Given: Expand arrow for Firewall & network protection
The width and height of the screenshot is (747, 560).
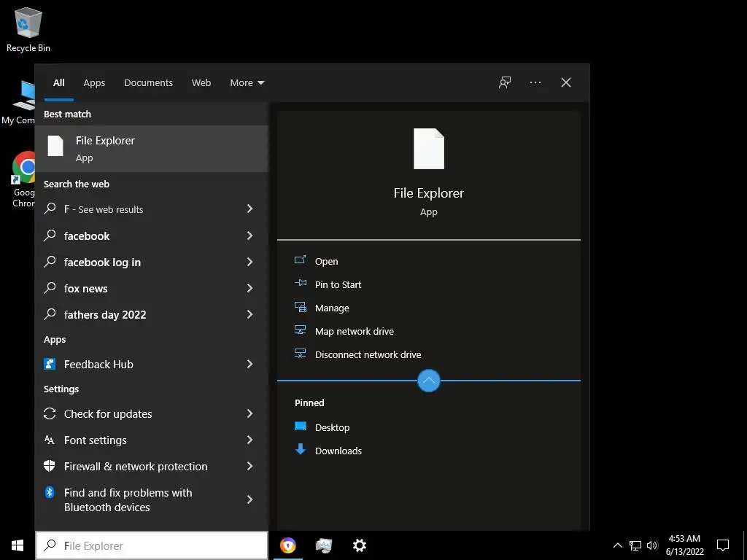Looking at the screenshot, I should (x=249, y=466).
